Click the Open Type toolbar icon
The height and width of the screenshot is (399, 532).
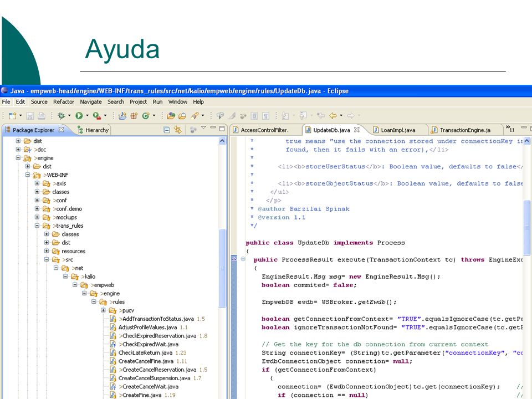tap(171, 116)
